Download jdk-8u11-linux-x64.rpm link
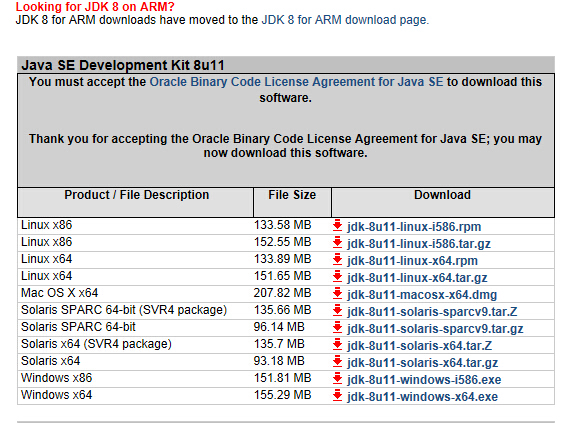This screenshot has height=423, width=569. pyautogui.click(x=412, y=261)
